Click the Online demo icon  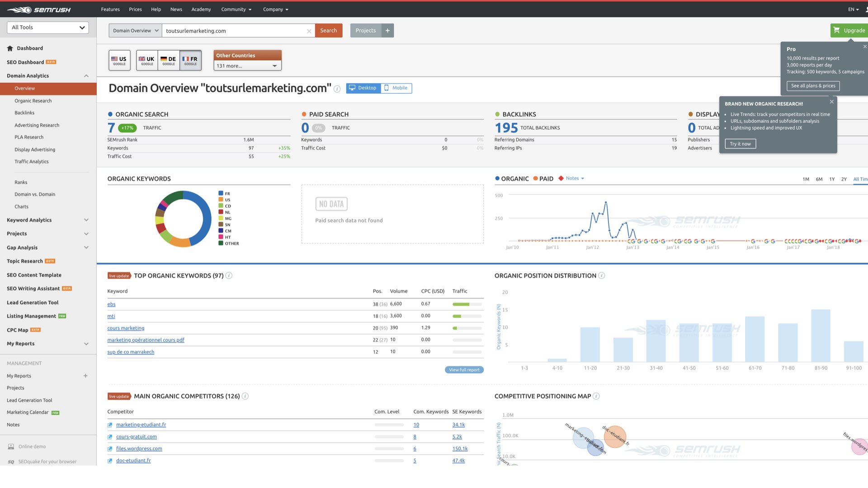(11, 447)
